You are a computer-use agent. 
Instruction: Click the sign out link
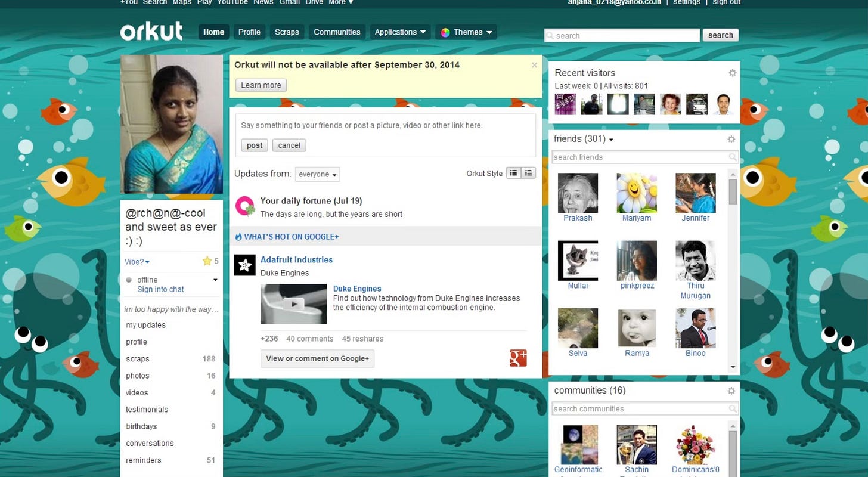coord(727,2)
